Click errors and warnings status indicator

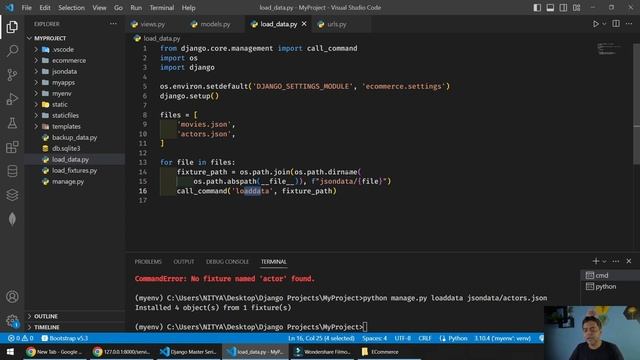tap(21, 338)
